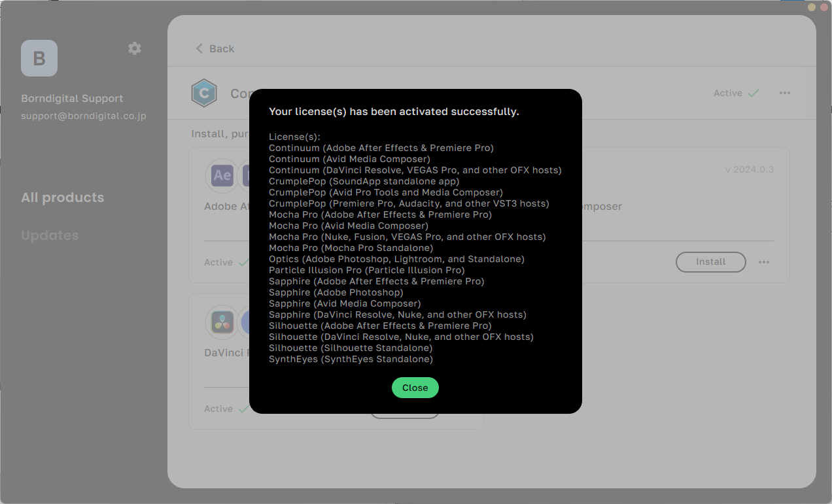The width and height of the screenshot is (832, 504).
Task: Select the activation success heading text
Action: (394, 112)
